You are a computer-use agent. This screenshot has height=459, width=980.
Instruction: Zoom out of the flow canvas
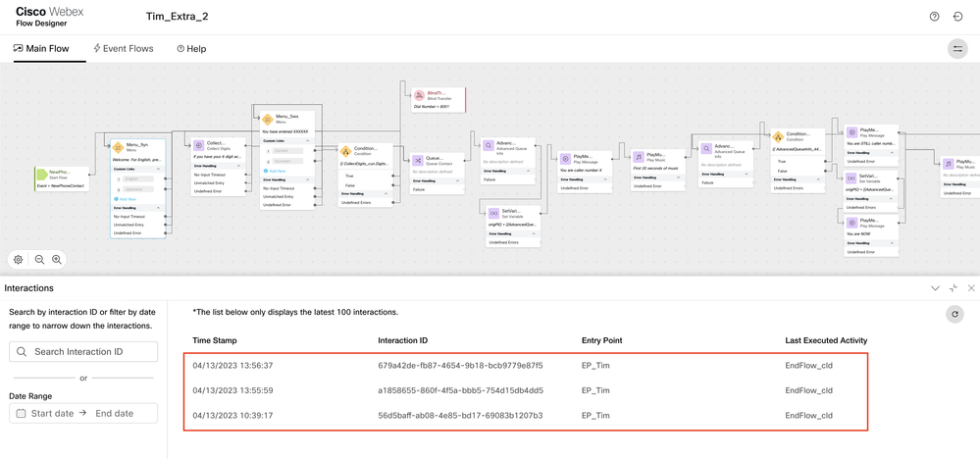tap(39, 259)
